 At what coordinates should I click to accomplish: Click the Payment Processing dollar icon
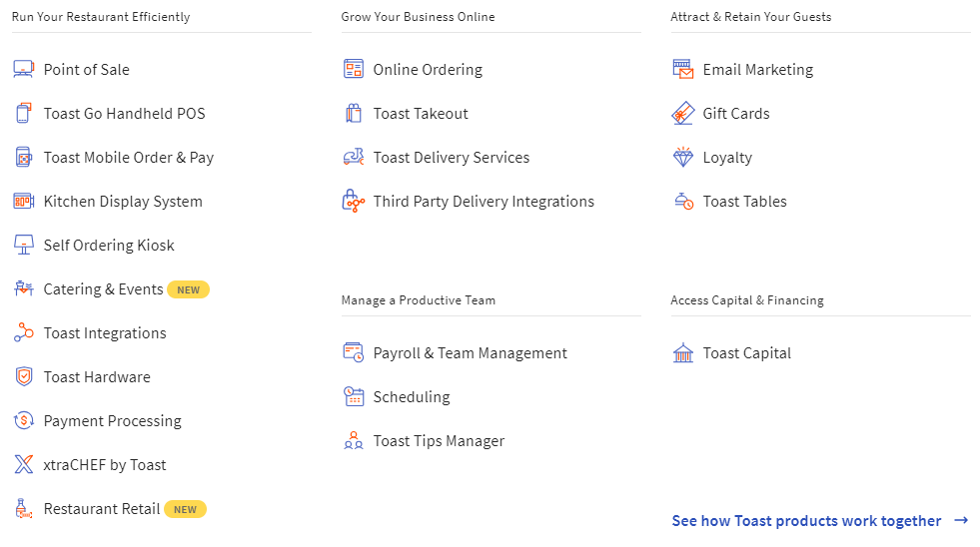(x=24, y=421)
